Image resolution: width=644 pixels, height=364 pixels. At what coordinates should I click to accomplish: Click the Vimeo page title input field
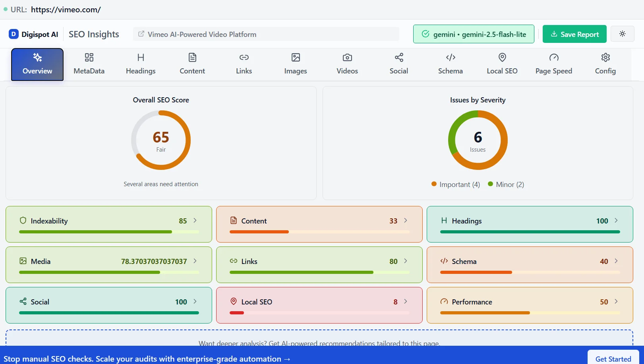(x=266, y=34)
